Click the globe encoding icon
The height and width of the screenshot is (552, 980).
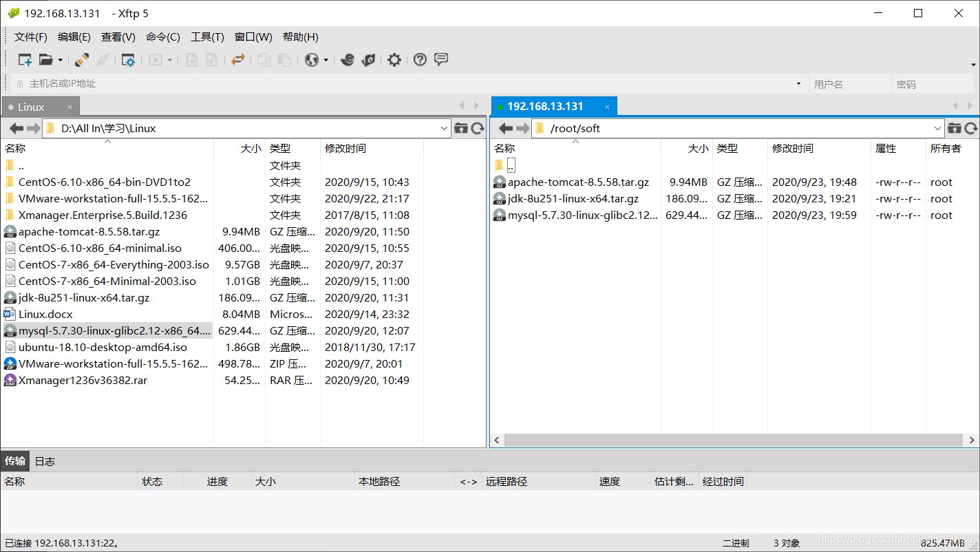(312, 60)
